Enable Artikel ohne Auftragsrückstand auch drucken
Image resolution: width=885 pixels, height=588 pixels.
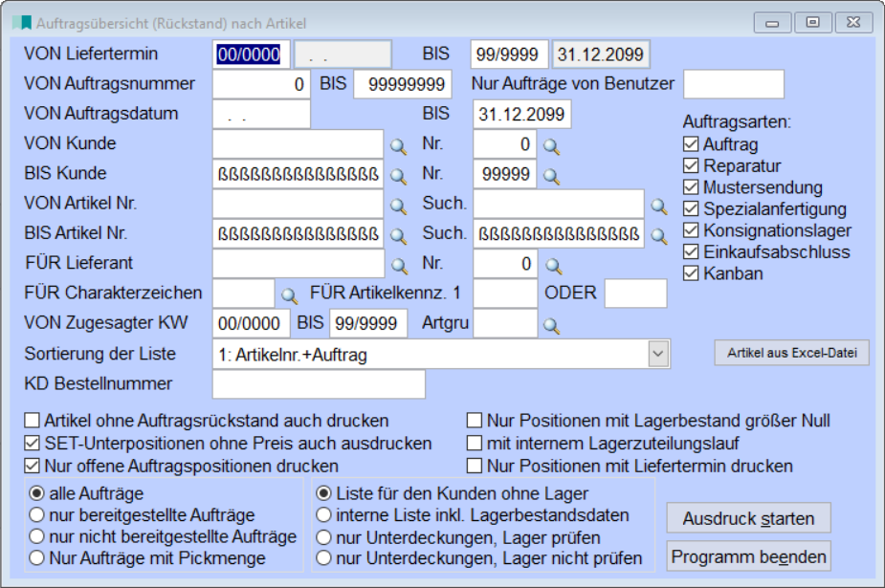pyautogui.click(x=33, y=421)
